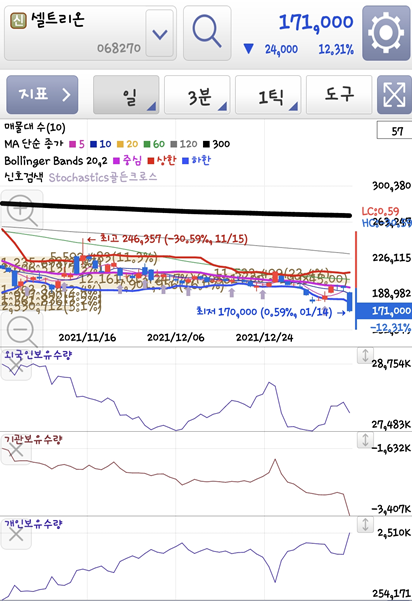Tap the Bollinger 하한 legend swatch
The width and height of the screenshot is (412, 601).
point(185,161)
